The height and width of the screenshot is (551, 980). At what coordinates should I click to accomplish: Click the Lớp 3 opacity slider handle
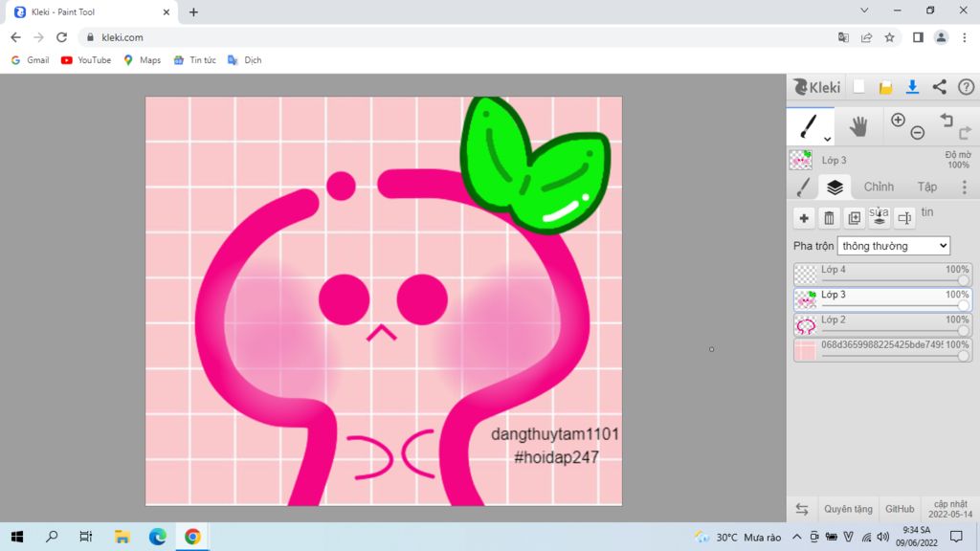click(x=963, y=305)
